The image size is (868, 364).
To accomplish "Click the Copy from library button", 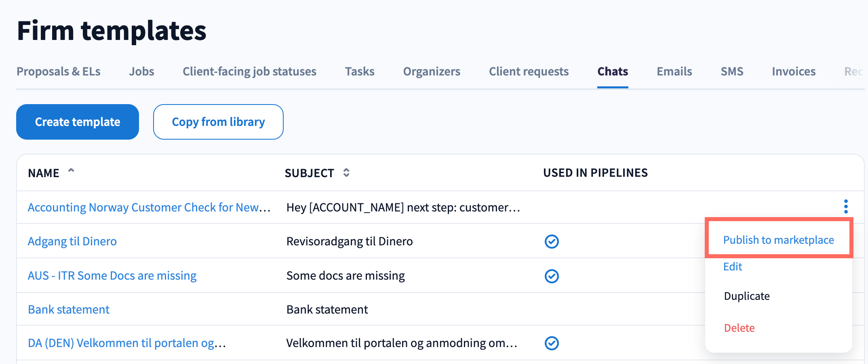I will [218, 122].
